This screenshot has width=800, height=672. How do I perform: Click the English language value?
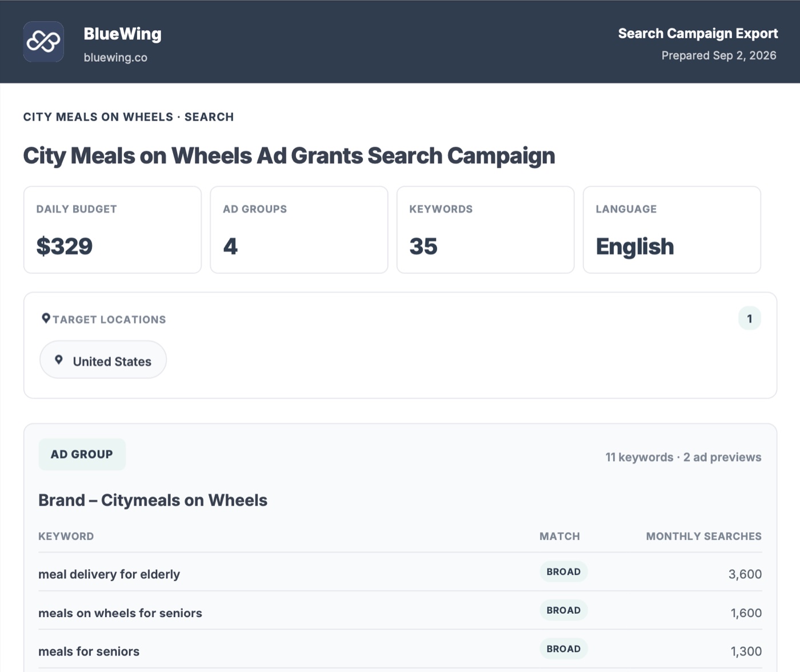click(635, 247)
